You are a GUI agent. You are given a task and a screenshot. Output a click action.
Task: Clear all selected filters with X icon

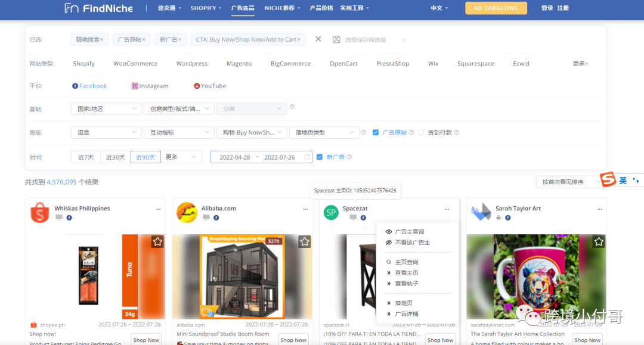(318, 39)
